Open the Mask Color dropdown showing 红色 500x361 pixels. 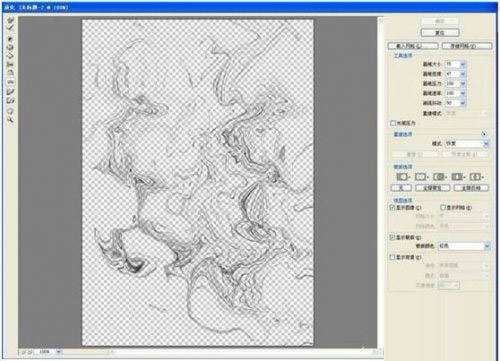[464, 246]
